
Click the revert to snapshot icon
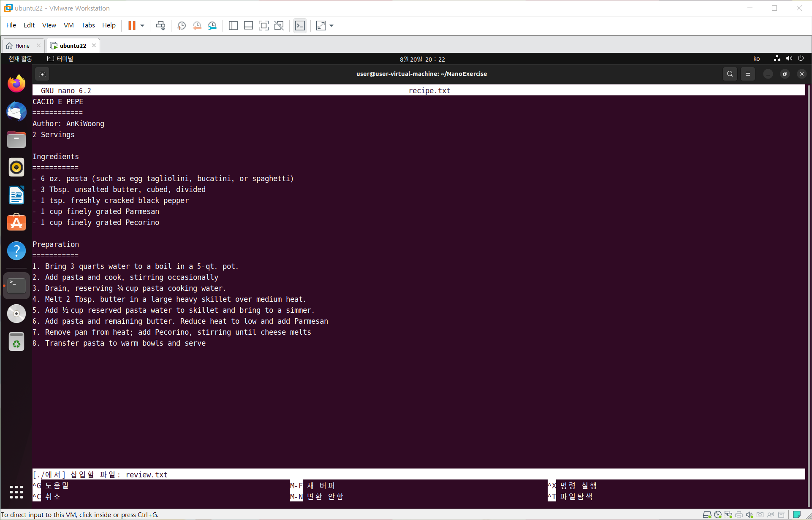[x=197, y=26]
